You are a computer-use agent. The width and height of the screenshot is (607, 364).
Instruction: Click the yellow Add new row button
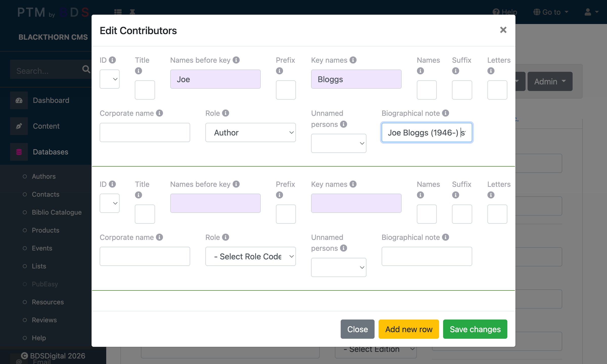[x=409, y=329]
